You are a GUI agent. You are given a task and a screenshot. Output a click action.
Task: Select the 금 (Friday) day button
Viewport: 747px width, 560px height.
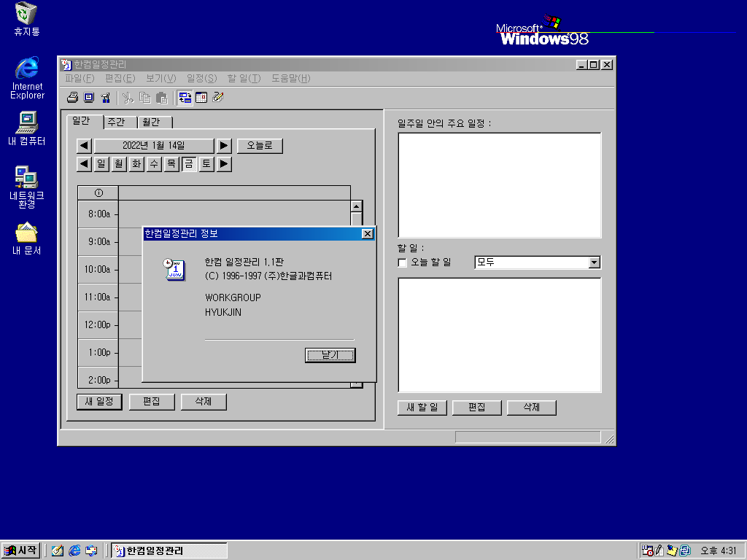click(189, 164)
